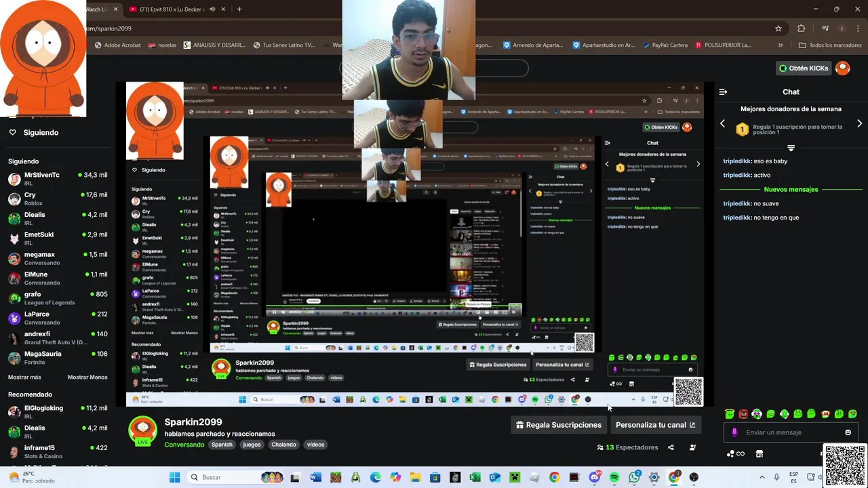Image resolution: width=868 pixels, height=488 pixels.
Task: Open the Windows Start menu
Action: coord(174,477)
